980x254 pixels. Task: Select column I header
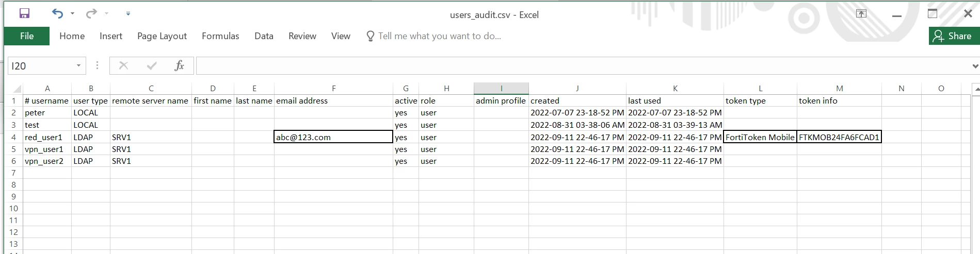click(501, 89)
